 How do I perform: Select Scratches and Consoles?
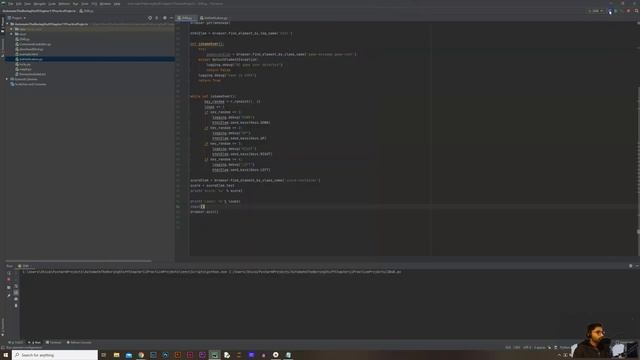tap(30, 84)
